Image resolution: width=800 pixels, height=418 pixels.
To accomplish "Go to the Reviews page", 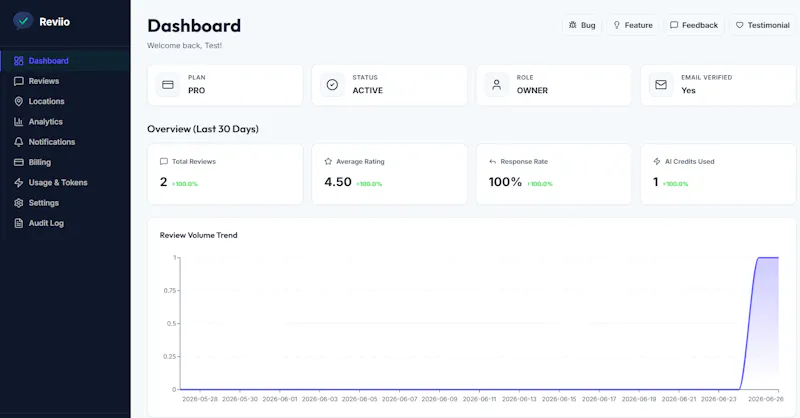I will point(65,81).
